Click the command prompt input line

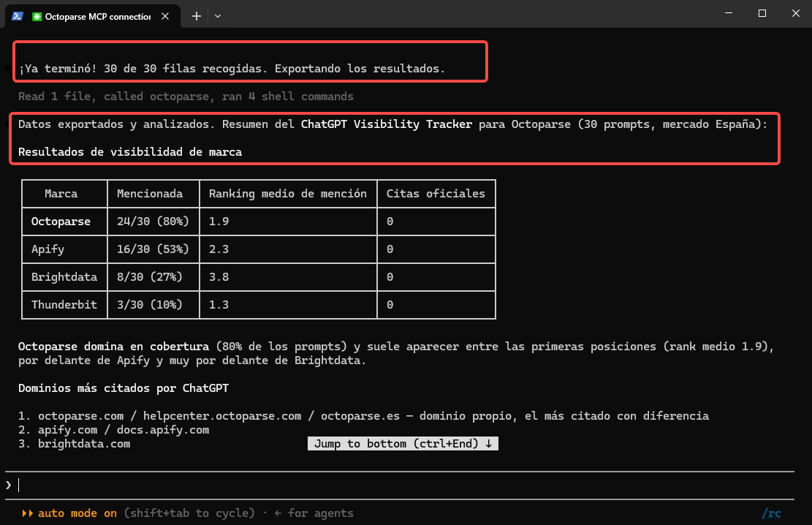400,485
